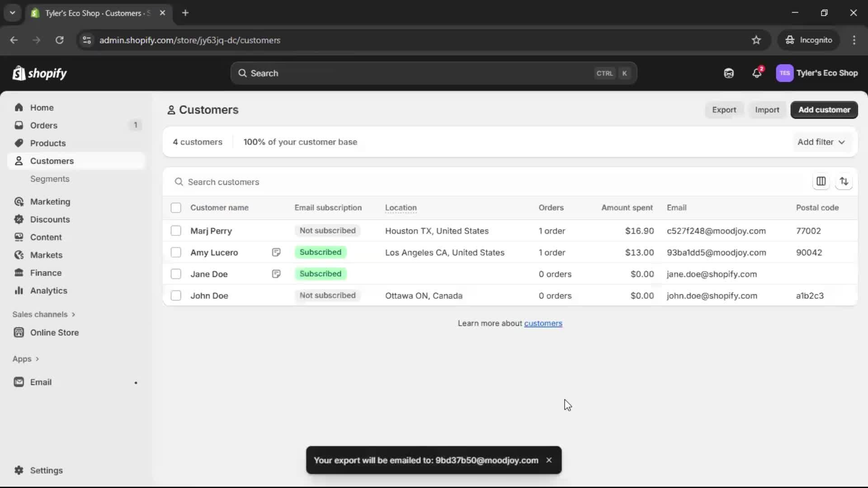The image size is (868, 488).
Task: Go to Segments in sidebar
Action: pos(50,179)
